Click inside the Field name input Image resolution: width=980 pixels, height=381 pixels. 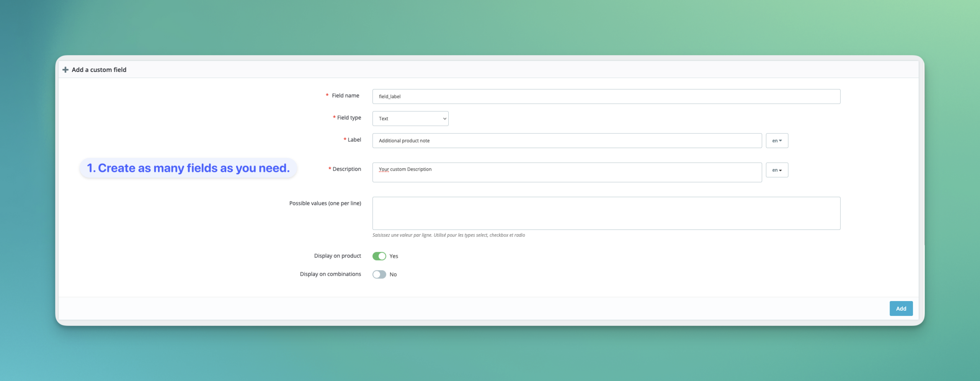(x=606, y=96)
